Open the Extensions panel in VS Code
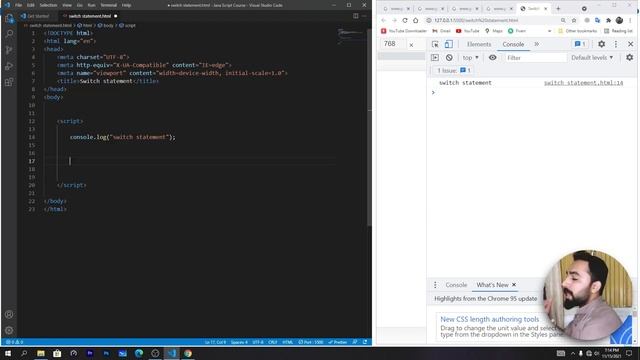 point(9,82)
